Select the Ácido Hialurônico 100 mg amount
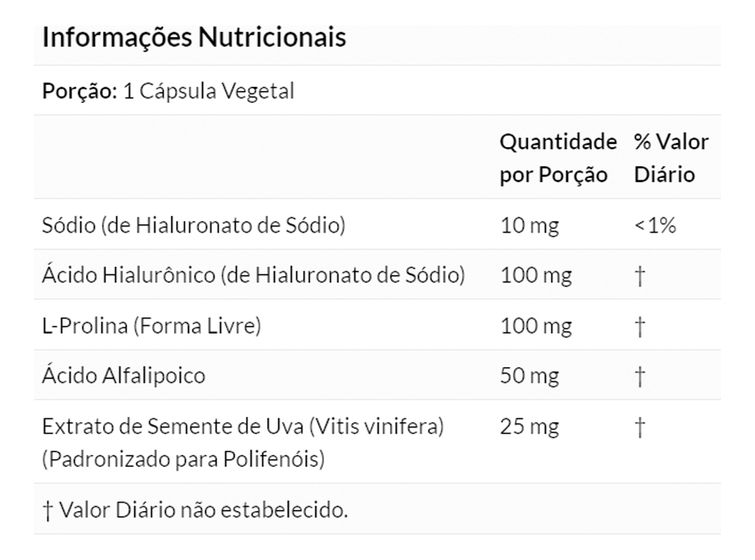The image size is (755, 560). [x=535, y=275]
